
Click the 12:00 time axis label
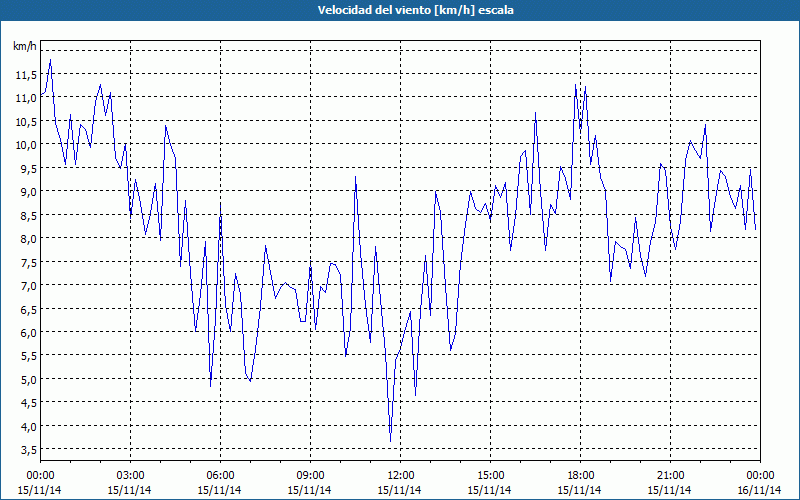click(x=401, y=476)
